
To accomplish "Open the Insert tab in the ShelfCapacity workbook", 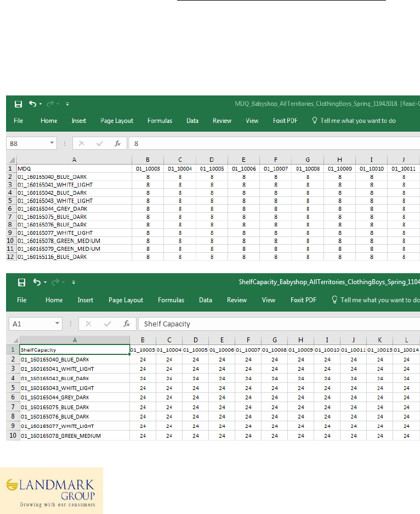I will click(x=85, y=300).
